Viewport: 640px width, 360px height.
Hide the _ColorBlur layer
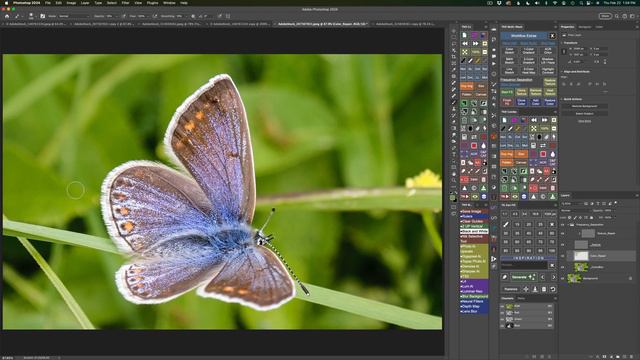(x=562, y=267)
